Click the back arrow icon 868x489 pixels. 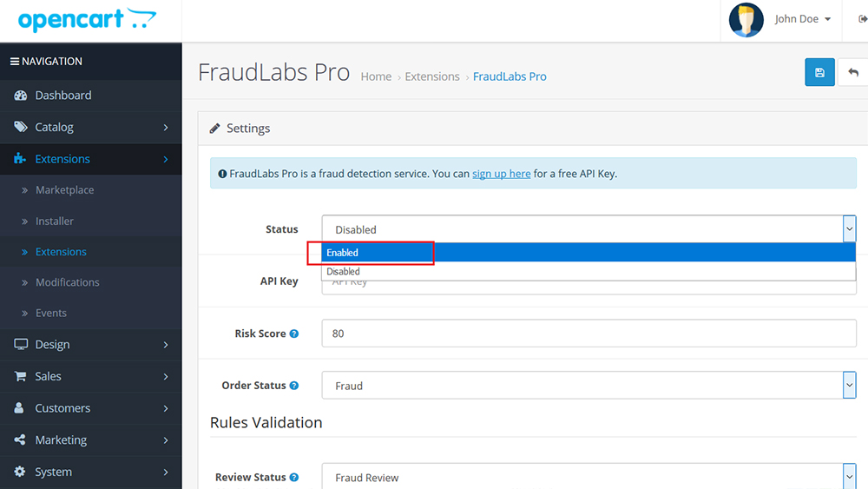point(853,73)
